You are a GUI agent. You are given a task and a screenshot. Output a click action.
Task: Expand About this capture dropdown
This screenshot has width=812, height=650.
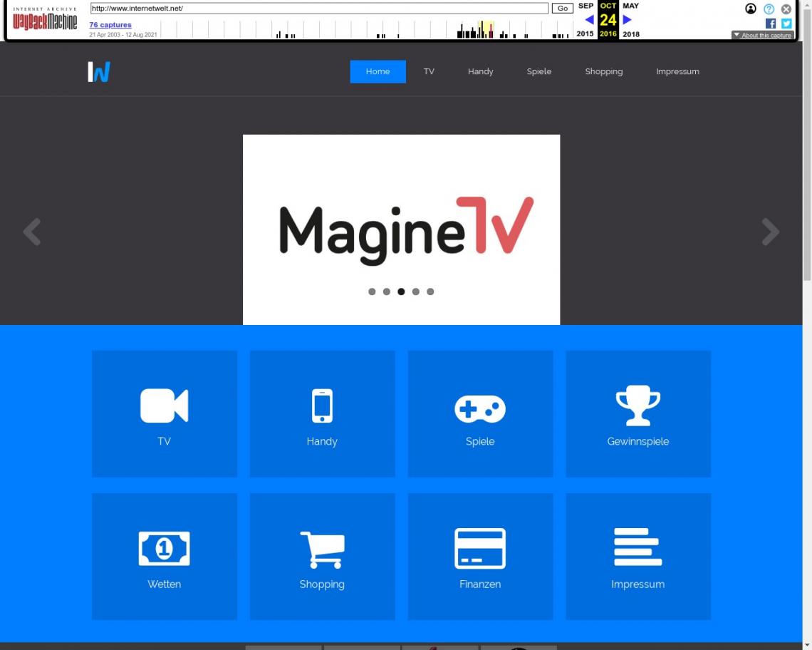(762, 35)
